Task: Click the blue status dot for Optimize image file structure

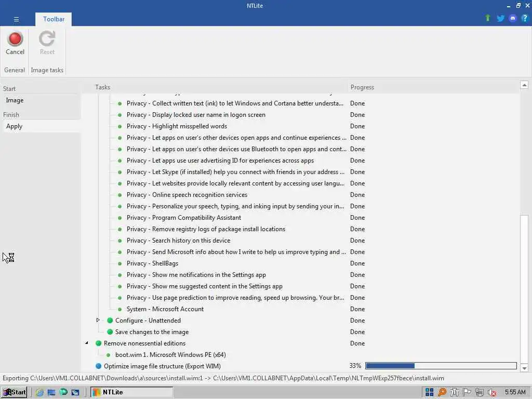Action: click(x=98, y=366)
